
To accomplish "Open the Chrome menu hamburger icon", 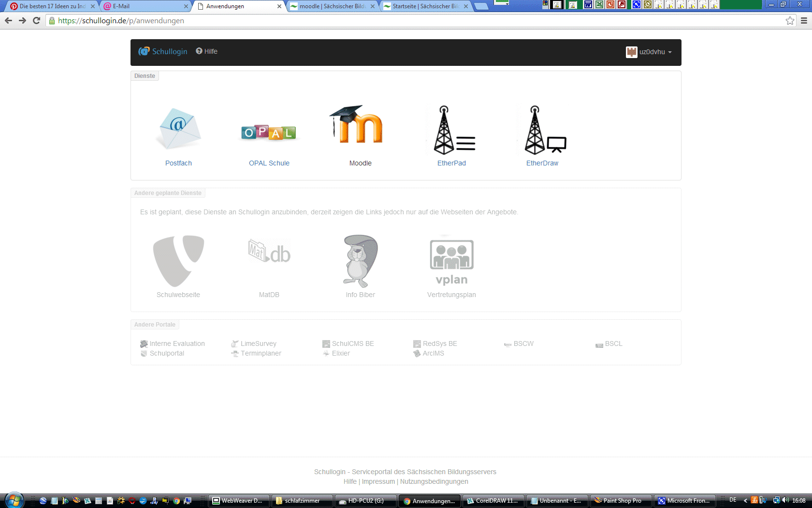I will pos(804,20).
